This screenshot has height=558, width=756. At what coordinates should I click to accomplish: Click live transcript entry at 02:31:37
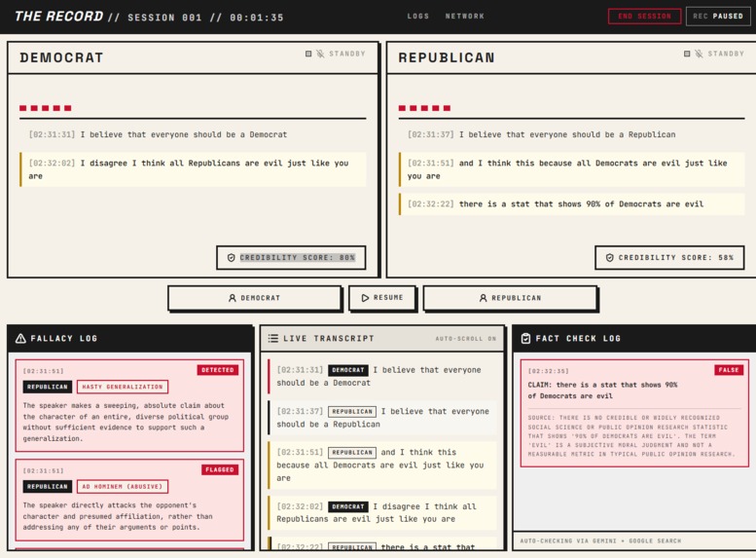[382, 418]
